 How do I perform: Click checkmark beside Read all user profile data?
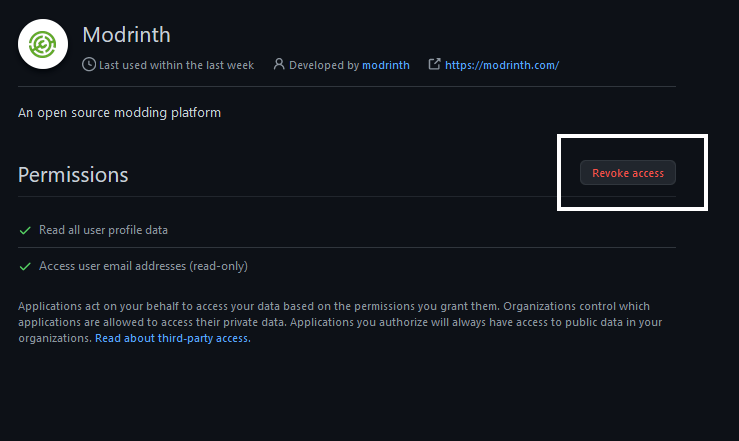(x=25, y=230)
